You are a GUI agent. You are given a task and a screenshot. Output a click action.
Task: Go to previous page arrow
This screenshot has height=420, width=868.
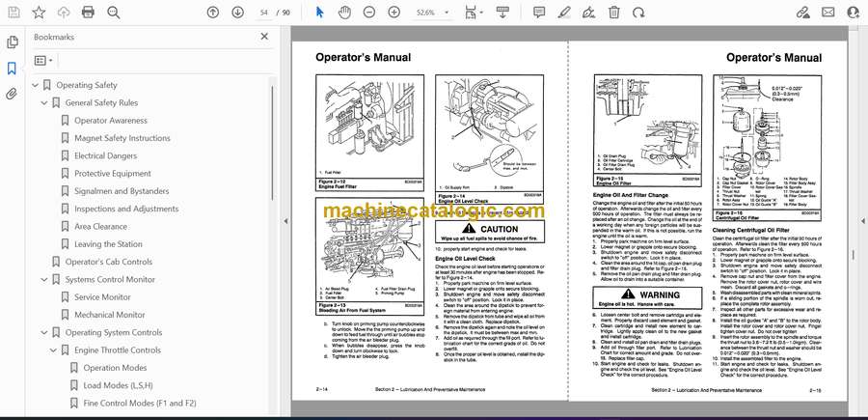pos(212,13)
